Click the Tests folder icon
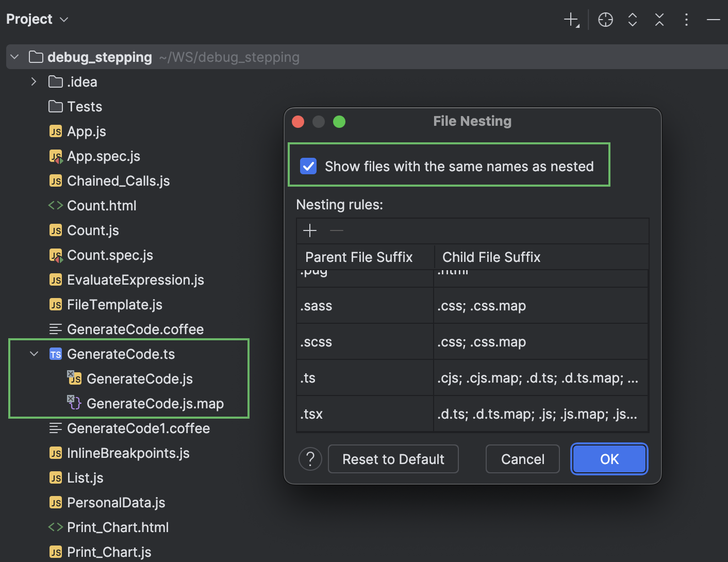This screenshot has width=728, height=562. [56, 107]
